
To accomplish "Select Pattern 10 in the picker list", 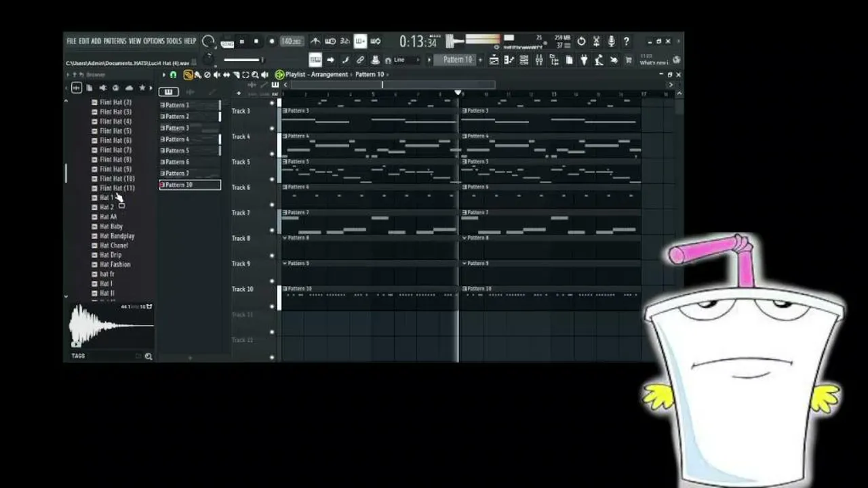I will point(190,184).
